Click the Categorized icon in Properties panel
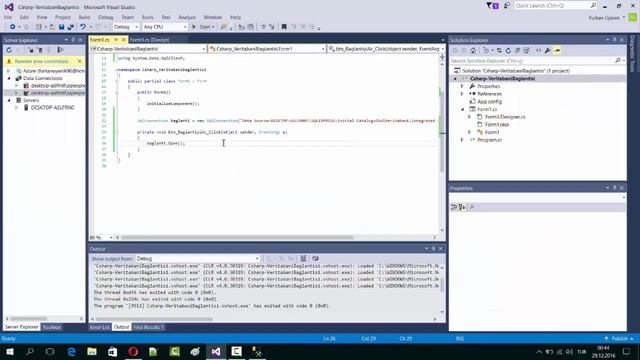Viewport: 640px width, 360px height. (454, 207)
